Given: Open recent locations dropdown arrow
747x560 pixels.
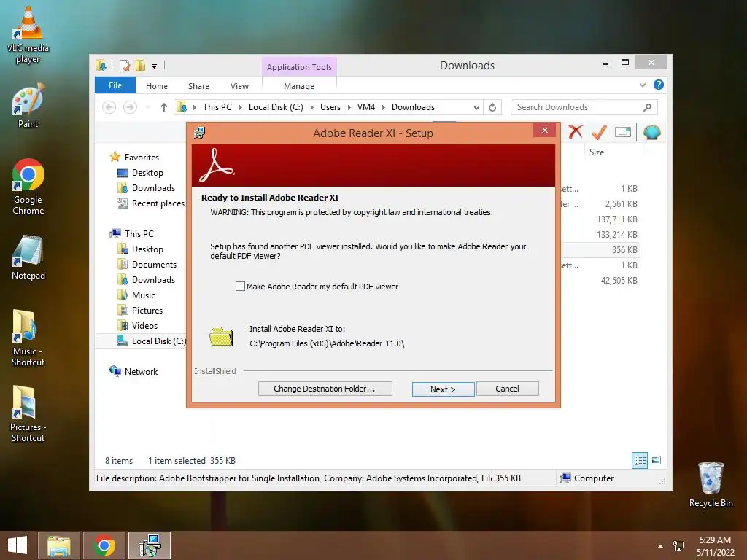Looking at the screenshot, I should 147,107.
